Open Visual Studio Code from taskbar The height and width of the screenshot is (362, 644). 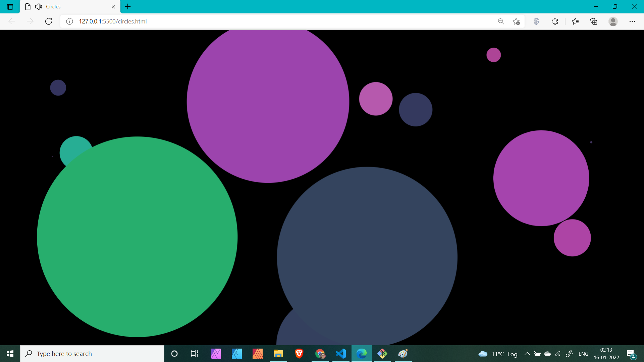pos(341,354)
